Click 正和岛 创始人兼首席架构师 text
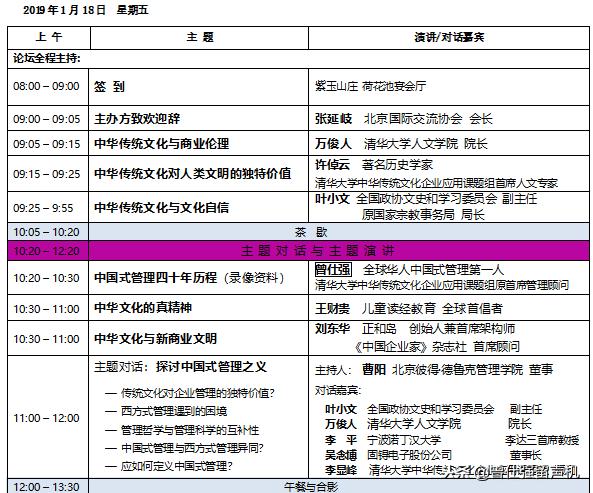 (x=438, y=329)
